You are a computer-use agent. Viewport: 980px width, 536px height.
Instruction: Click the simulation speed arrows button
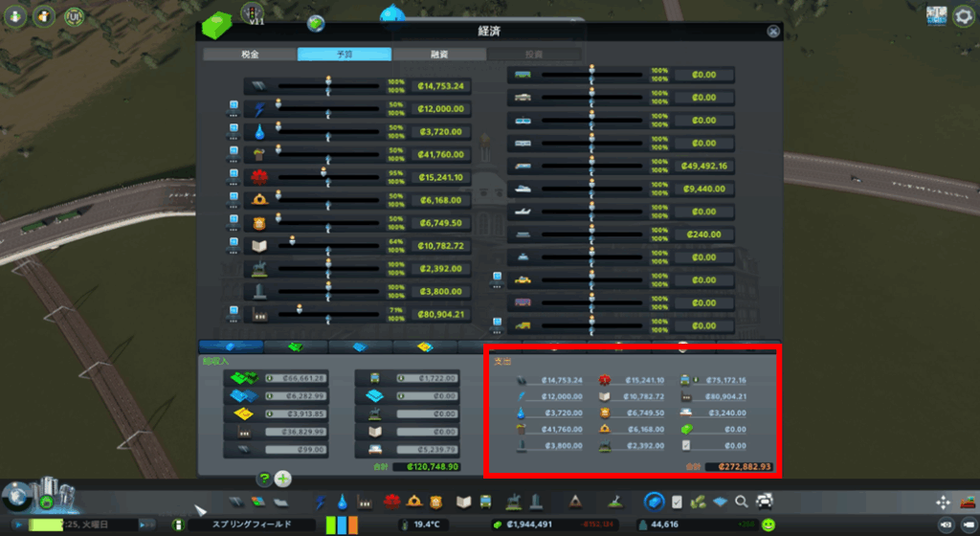tap(146, 525)
